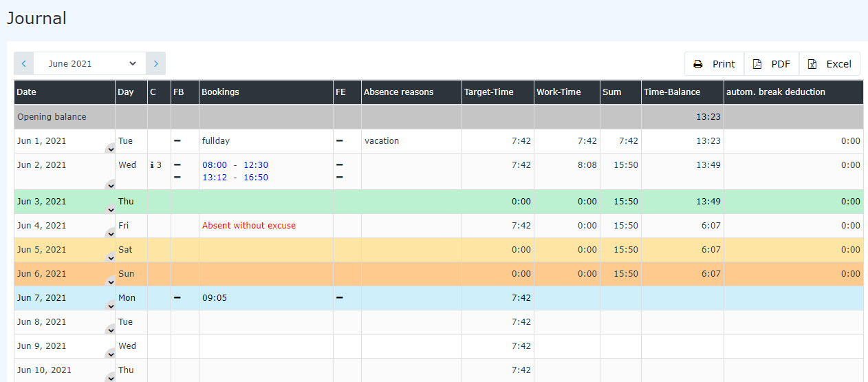The height and width of the screenshot is (382, 868).
Task: Click the Opening balance row label
Action: (52, 117)
